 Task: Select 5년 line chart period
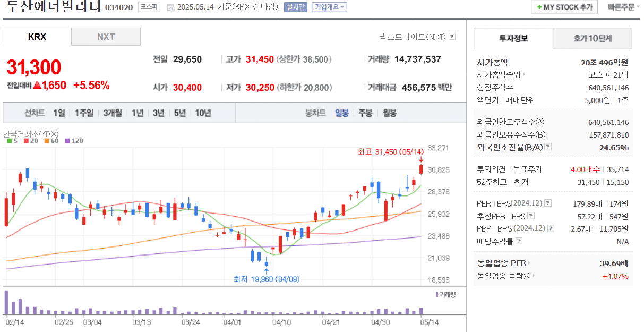(180, 113)
